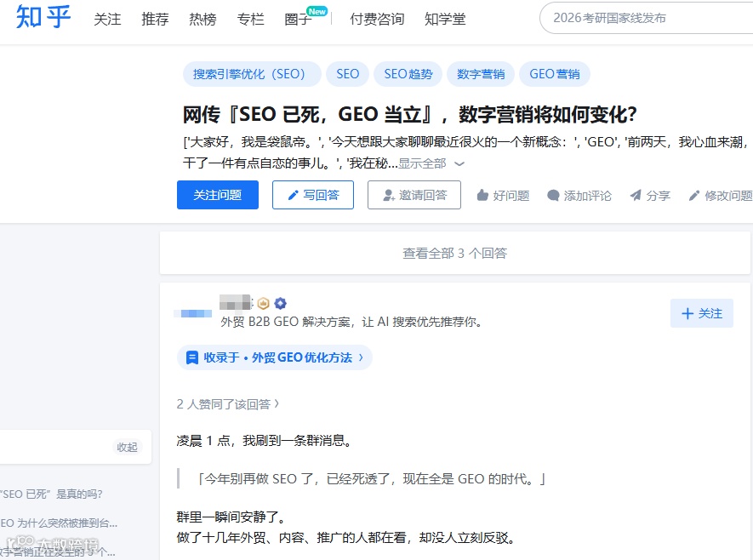Click the author's blue verification badge icon
753x560 pixels.
point(281,304)
